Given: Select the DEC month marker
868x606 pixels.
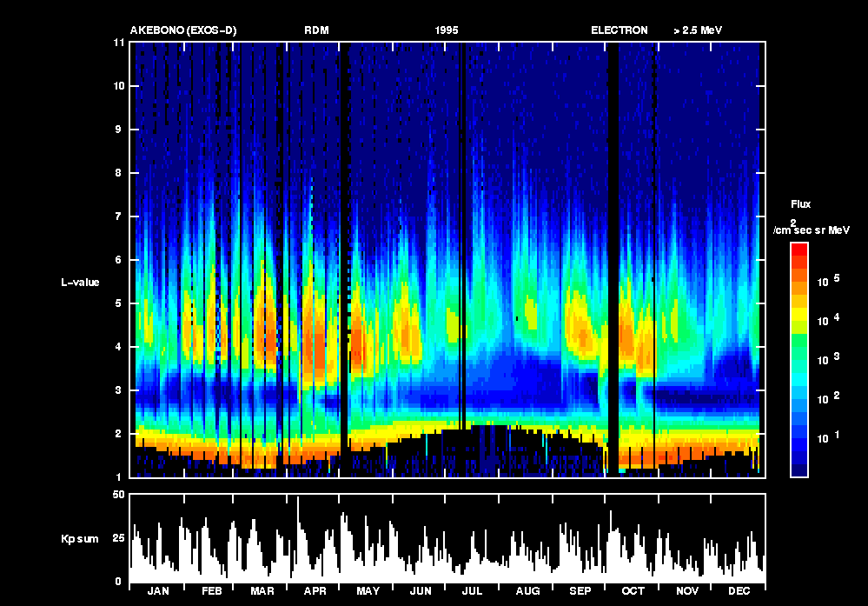Looking at the screenshot, I should click(739, 591).
